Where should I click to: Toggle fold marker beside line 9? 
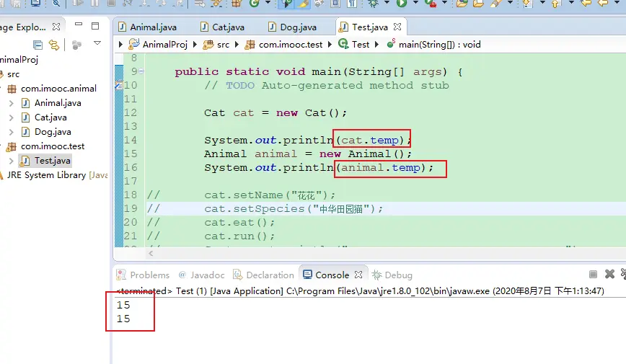141,72
